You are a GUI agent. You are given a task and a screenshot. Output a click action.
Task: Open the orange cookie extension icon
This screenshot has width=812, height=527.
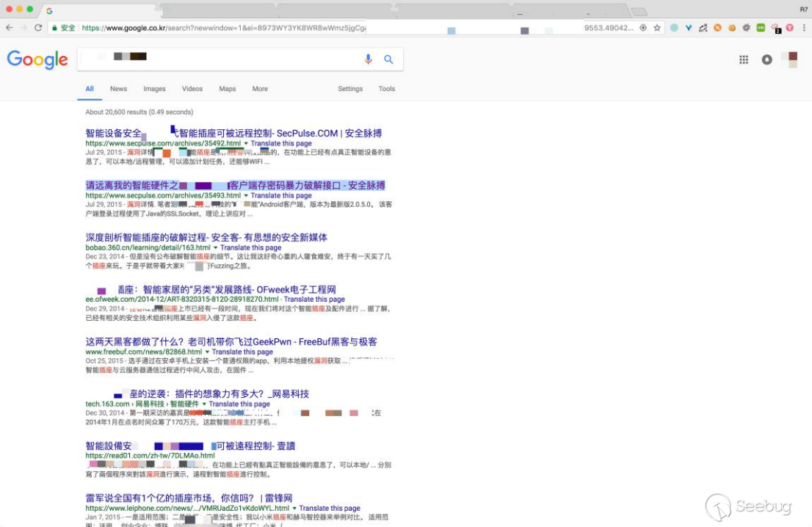[x=732, y=28]
